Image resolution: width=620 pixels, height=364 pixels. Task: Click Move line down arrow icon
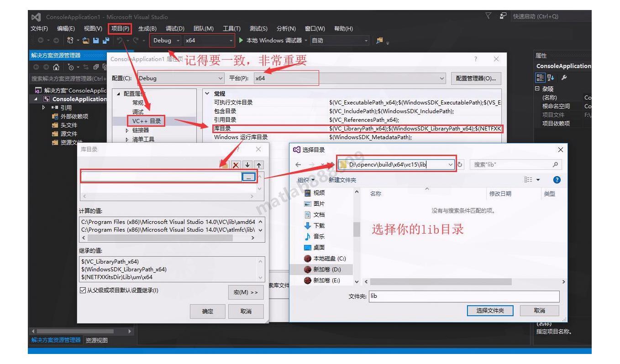click(x=248, y=166)
